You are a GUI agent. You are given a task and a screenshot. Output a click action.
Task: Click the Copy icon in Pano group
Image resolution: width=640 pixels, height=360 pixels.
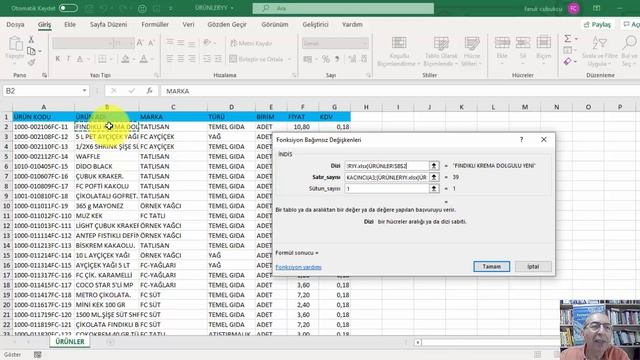pos(31,51)
